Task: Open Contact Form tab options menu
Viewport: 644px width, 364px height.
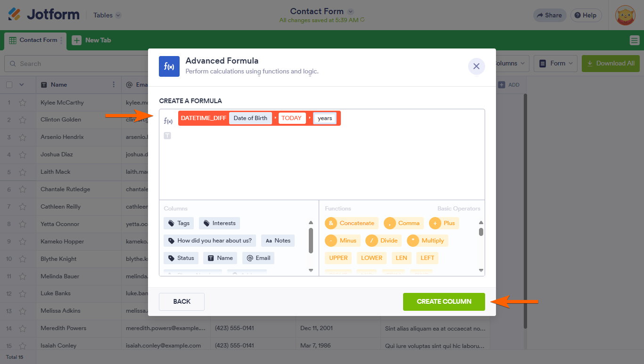Action: [61, 40]
